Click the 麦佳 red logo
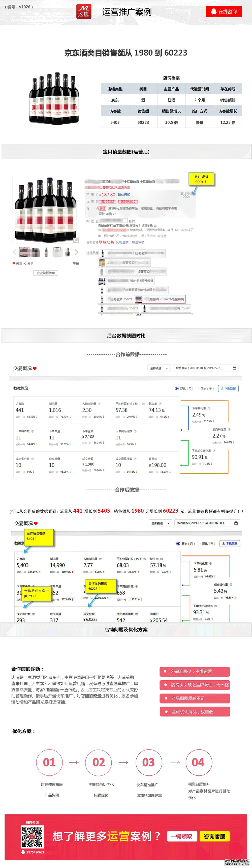Image resolution: width=252 pixels, height=868 pixels. 83,12
